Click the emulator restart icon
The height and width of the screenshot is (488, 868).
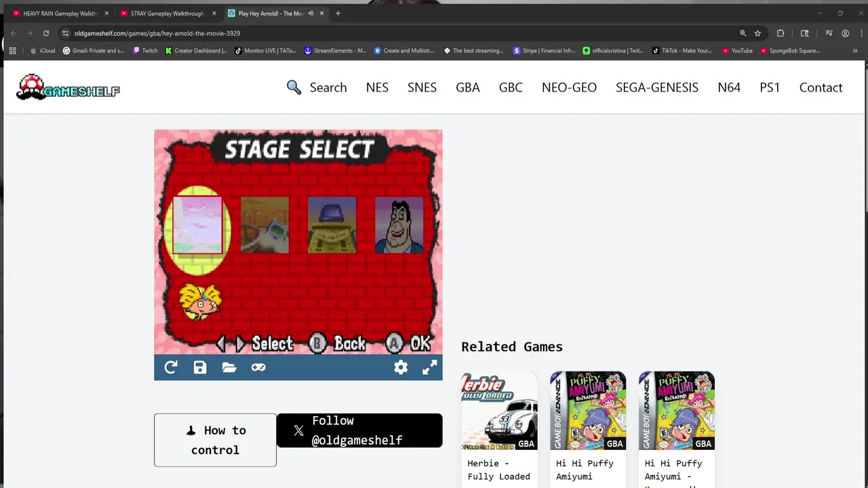click(x=171, y=367)
